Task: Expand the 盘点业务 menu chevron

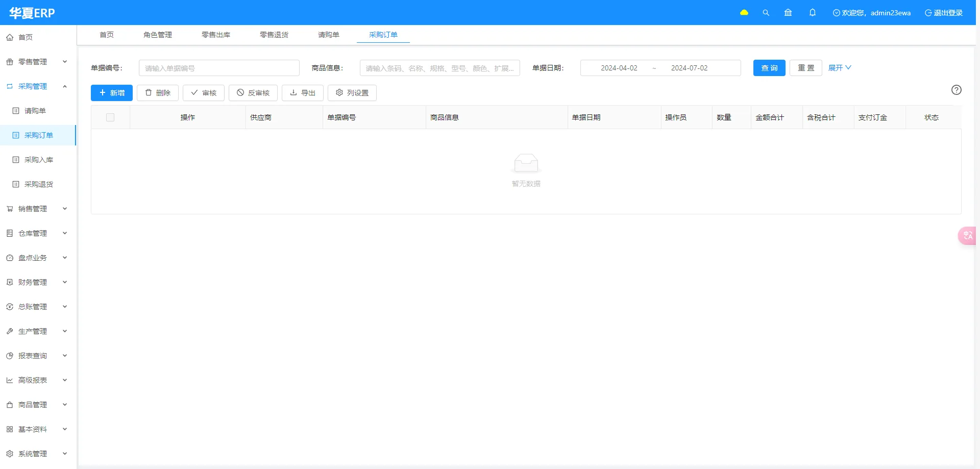Action: click(x=65, y=258)
